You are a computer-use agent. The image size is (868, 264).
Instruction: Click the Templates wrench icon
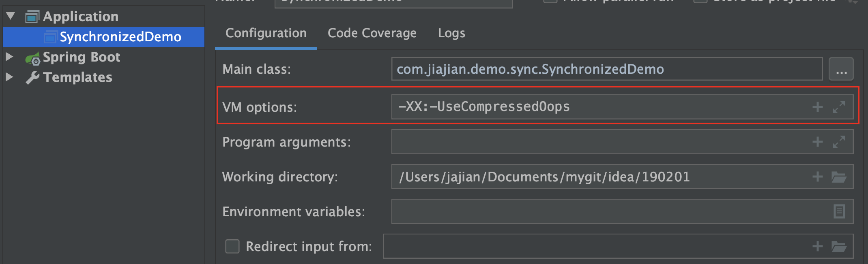(32, 77)
